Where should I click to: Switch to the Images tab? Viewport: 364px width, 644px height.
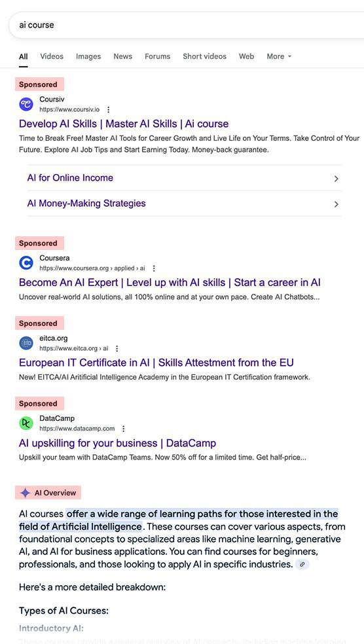(x=88, y=56)
